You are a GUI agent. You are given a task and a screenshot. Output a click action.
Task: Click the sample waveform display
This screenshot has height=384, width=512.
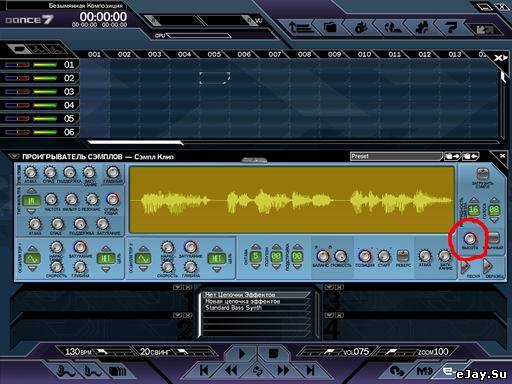coord(292,200)
